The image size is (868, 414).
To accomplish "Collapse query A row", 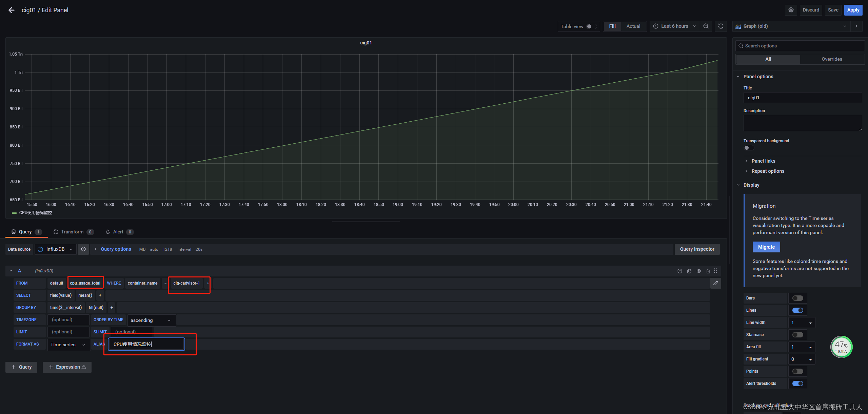I will coord(11,271).
